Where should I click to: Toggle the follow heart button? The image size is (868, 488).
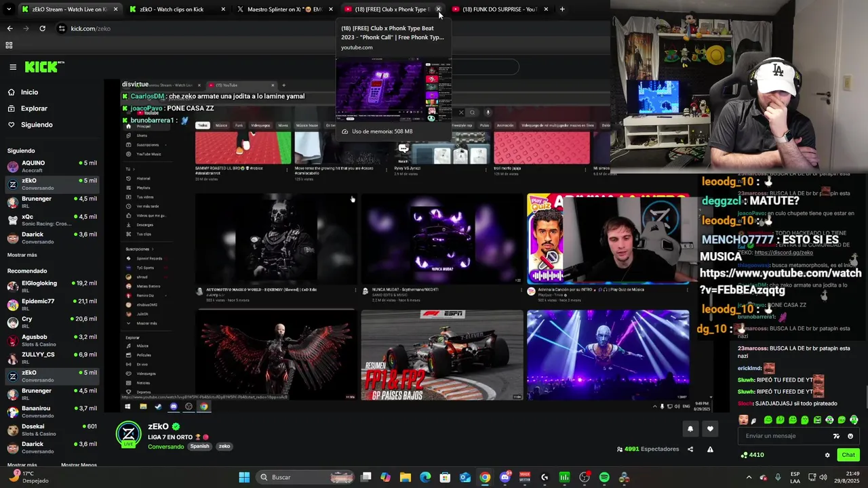click(710, 428)
